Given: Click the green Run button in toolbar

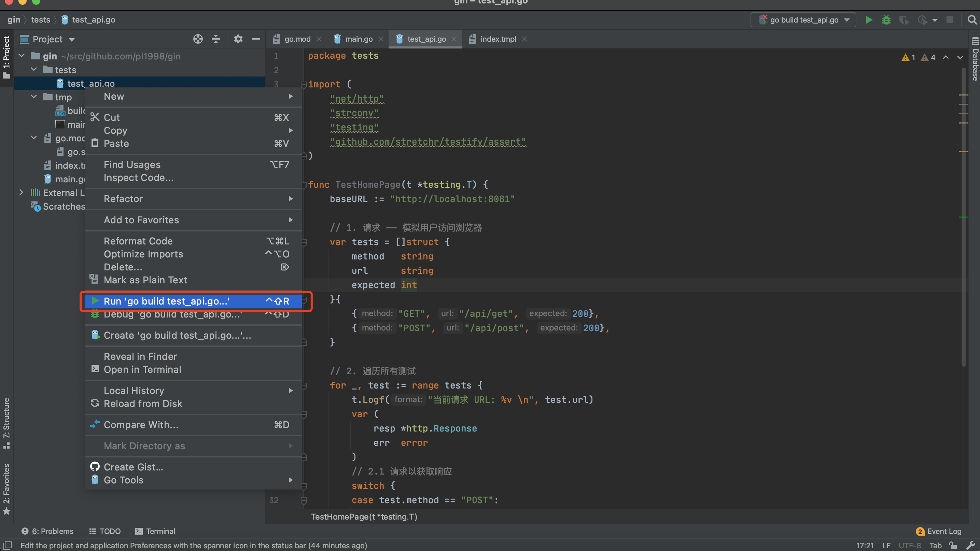Looking at the screenshot, I should click(869, 20).
